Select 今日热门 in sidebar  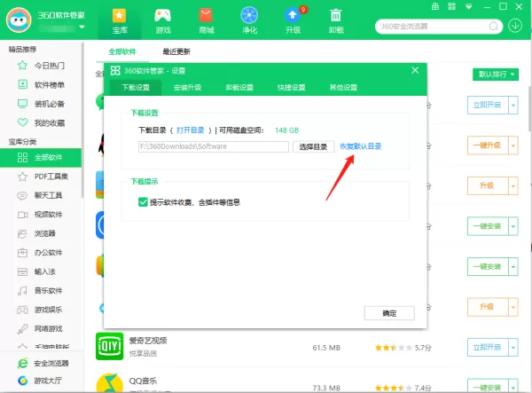coord(41,66)
